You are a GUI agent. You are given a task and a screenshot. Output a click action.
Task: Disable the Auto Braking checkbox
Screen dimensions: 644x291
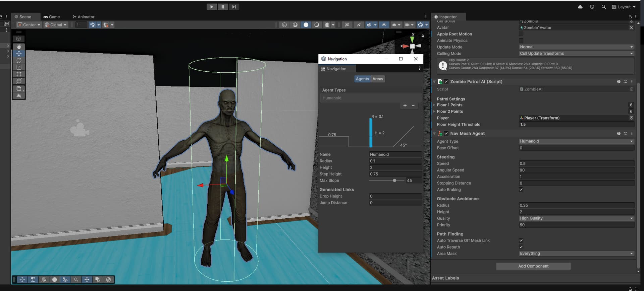[x=521, y=190]
